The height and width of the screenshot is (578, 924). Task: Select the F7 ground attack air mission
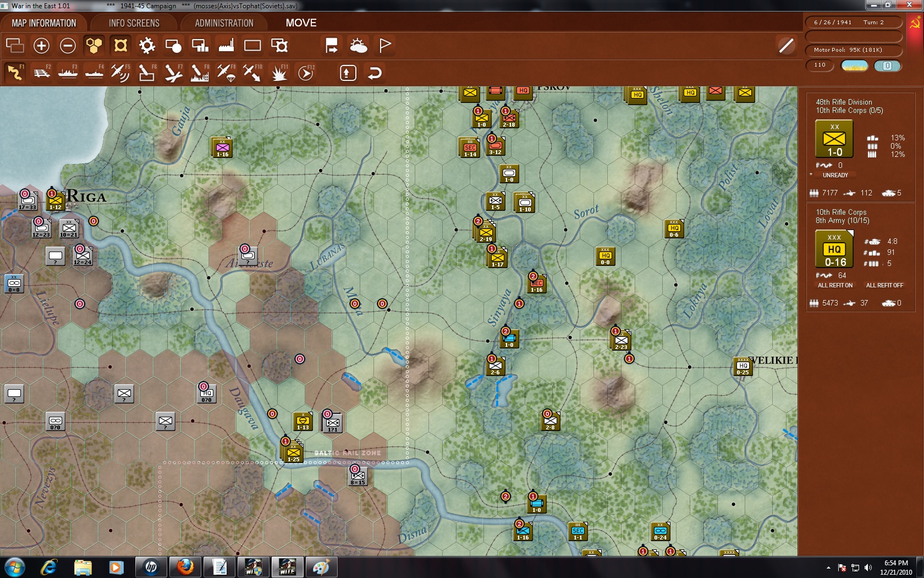click(173, 72)
